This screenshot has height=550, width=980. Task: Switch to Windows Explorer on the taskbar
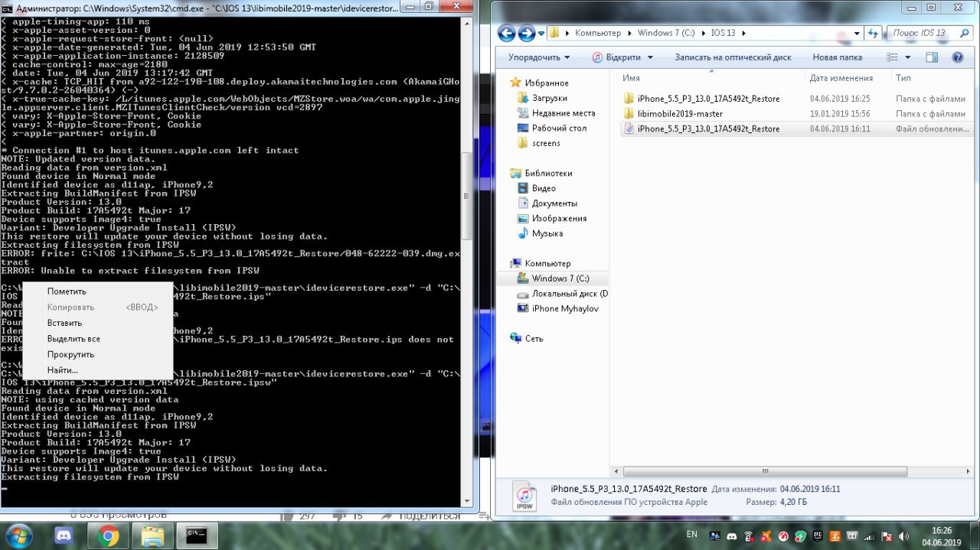[x=153, y=536]
